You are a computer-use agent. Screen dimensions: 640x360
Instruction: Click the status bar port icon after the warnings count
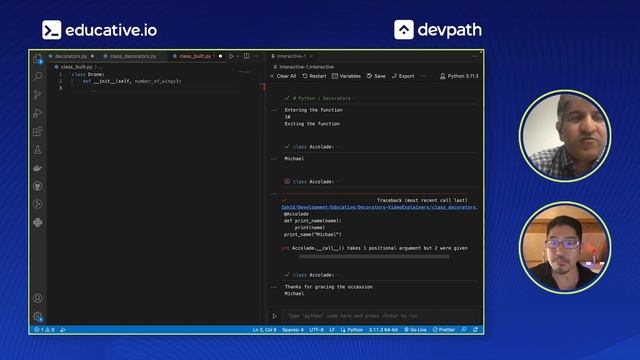[x=63, y=330]
